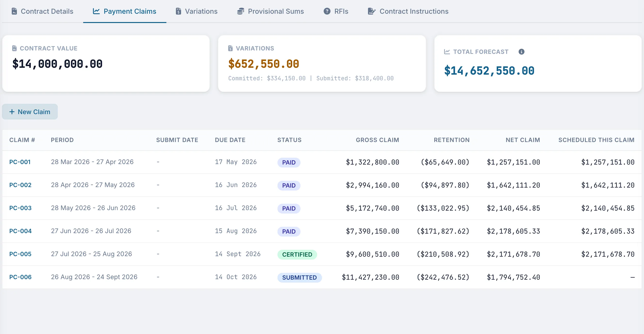Open claim PC-001

[x=20, y=162]
